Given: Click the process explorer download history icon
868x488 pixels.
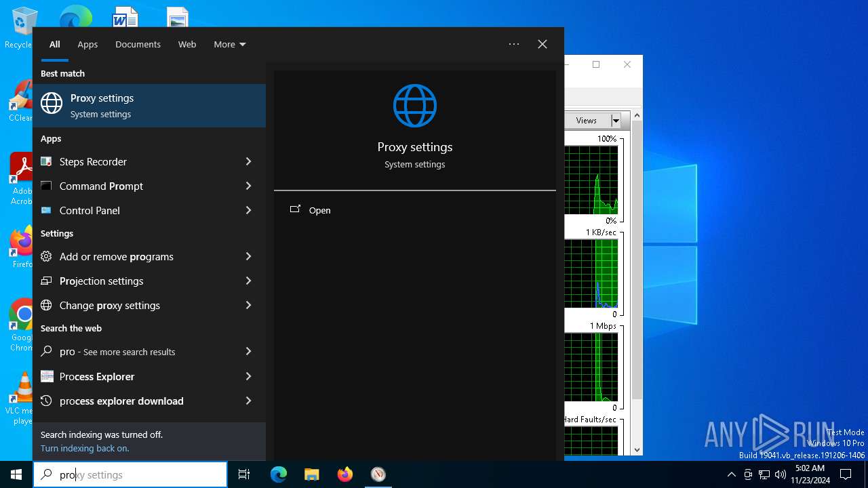Looking at the screenshot, I should pos(46,401).
